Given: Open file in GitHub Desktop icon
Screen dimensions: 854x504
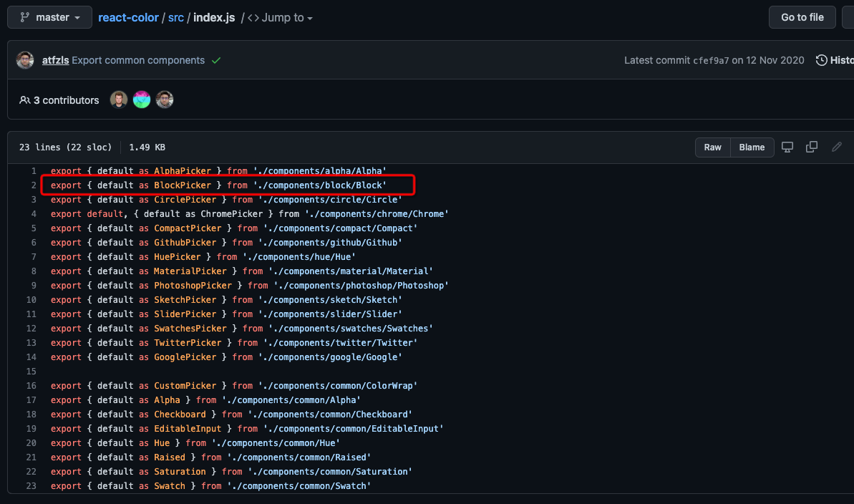Looking at the screenshot, I should click(787, 147).
